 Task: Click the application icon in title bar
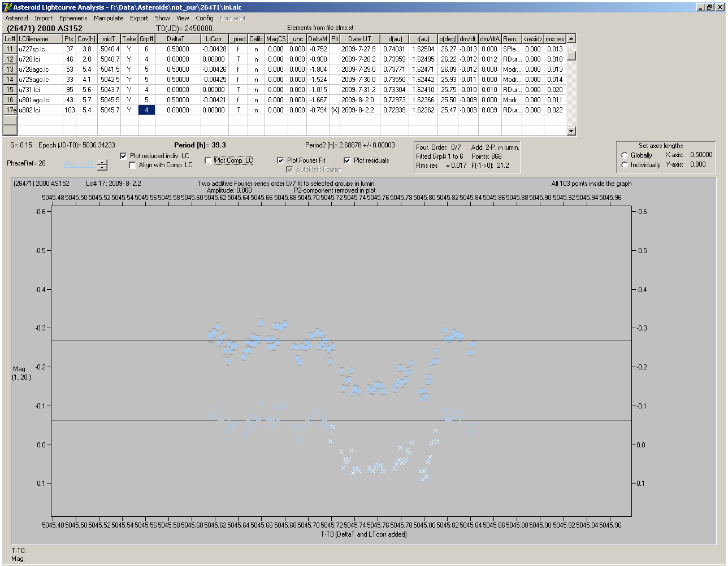point(7,7)
